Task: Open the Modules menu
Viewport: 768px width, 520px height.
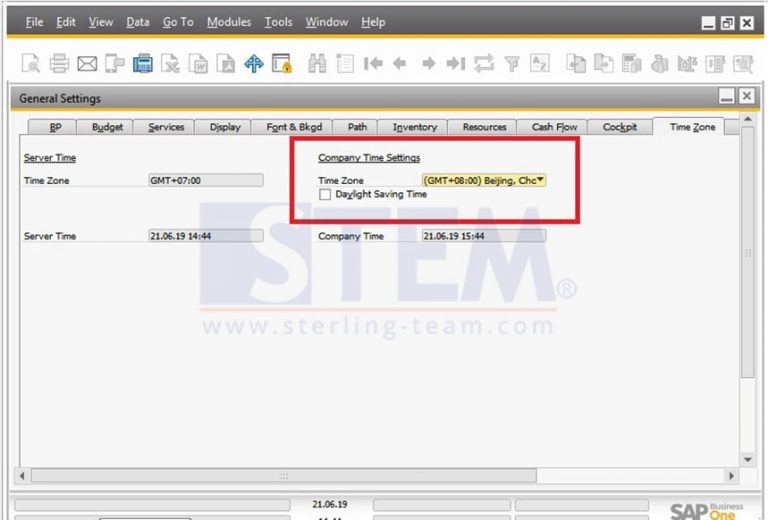Action: click(x=229, y=22)
